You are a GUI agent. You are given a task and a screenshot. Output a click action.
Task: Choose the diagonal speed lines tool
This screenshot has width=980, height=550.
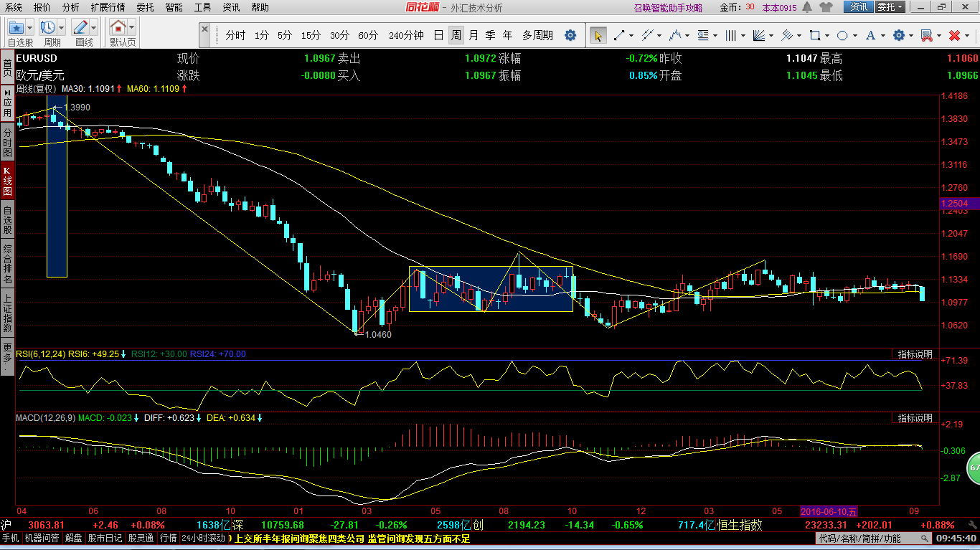[787, 35]
